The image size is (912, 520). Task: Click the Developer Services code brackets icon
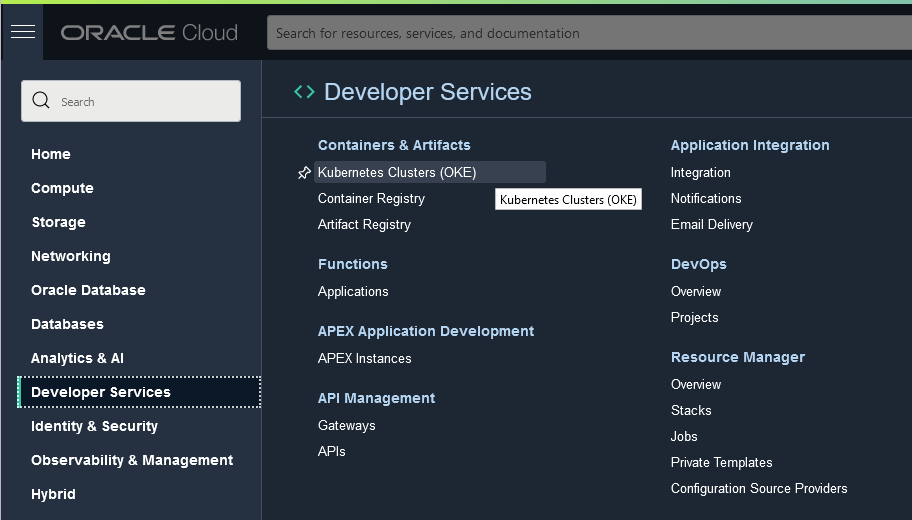click(x=304, y=92)
